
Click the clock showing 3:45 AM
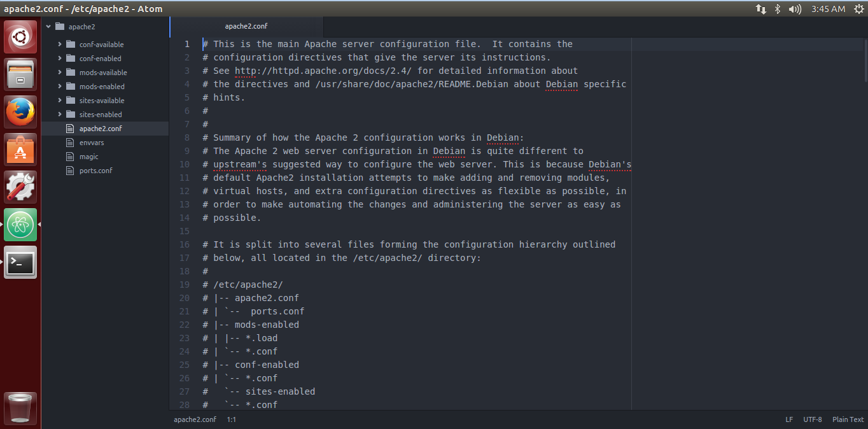[x=829, y=9]
